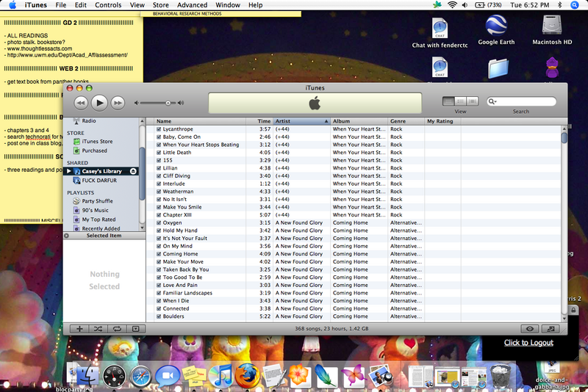
Task: Open Chat with fenderctc desktop file
Action: pos(440,33)
